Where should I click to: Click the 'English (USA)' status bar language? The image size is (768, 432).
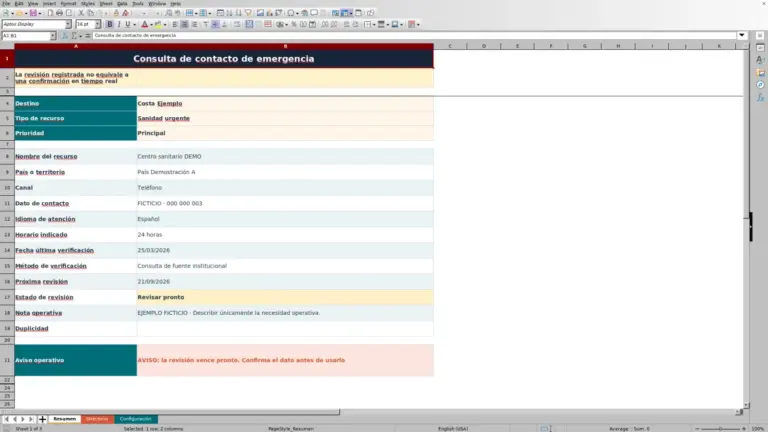453,429
